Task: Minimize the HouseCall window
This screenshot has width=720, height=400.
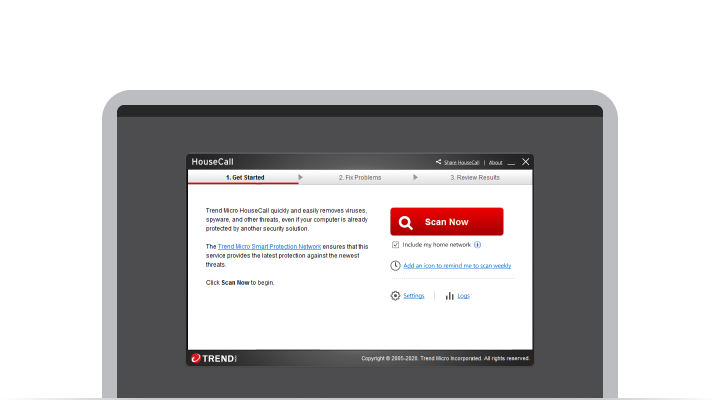Action: point(511,163)
